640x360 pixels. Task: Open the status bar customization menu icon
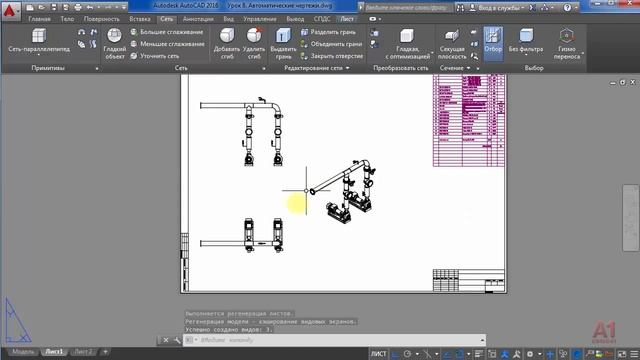[x=634, y=353]
